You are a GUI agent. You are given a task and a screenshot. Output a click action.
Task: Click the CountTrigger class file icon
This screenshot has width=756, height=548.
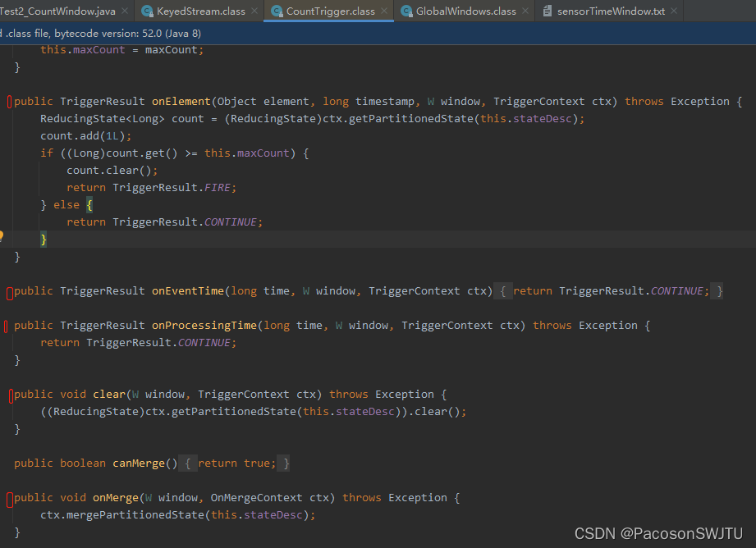pyautogui.click(x=277, y=11)
